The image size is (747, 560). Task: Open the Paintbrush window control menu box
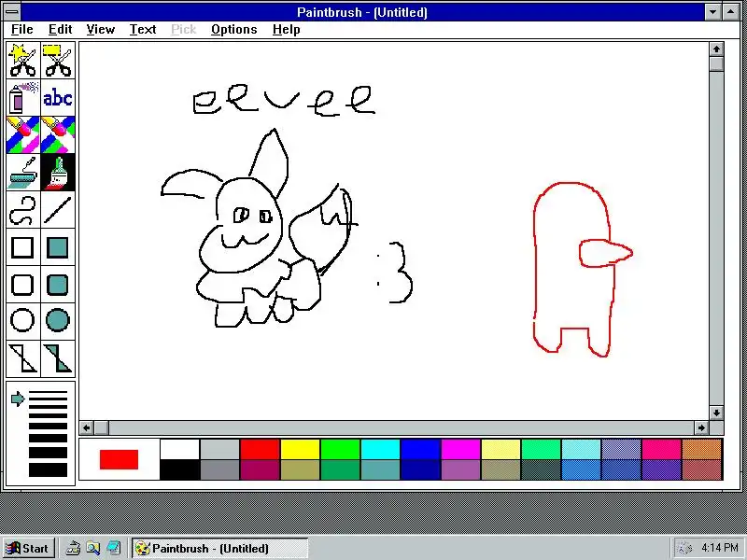12,12
